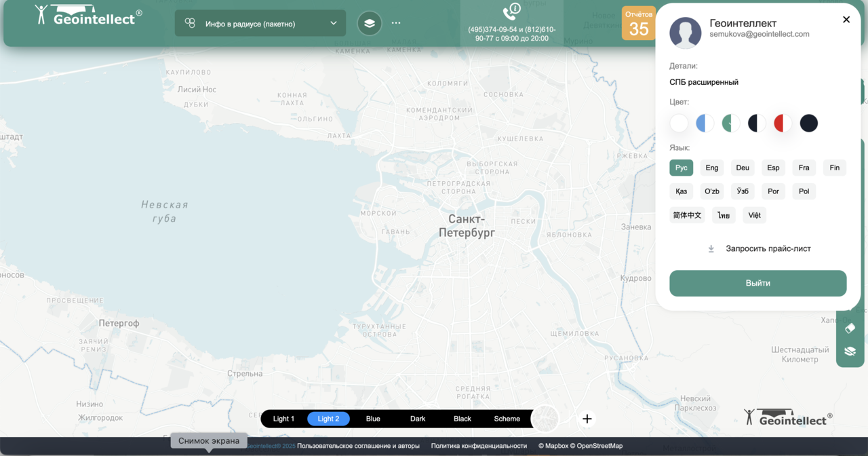Expand the 'Инфо в радиусе (пакетно)' dropdown
The width and height of the screenshot is (868, 456).
260,23
